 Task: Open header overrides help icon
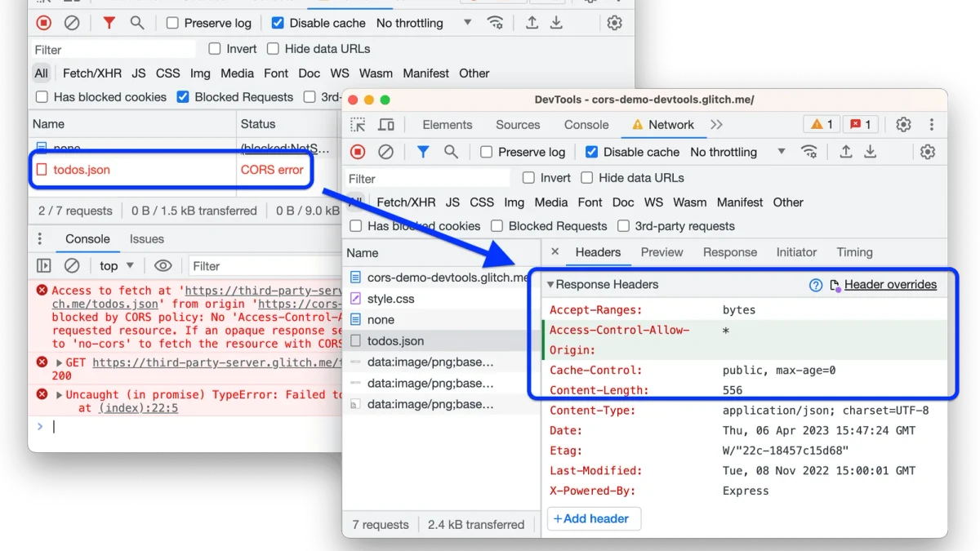coord(815,285)
